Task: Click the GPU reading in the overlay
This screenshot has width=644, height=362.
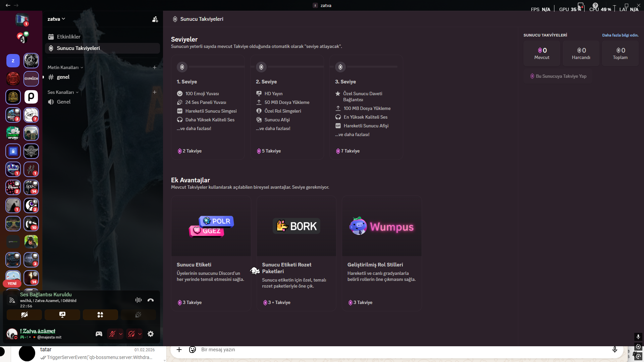Action: pos(570,9)
